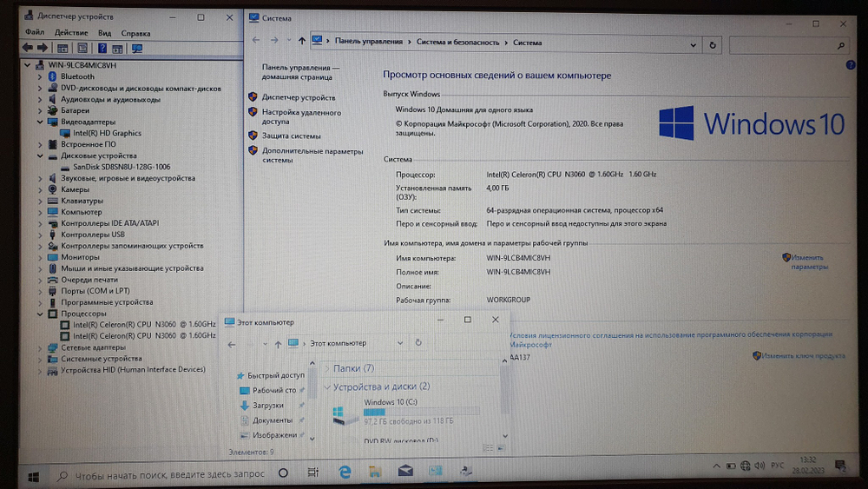The height and width of the screenshot is (489, 868).
Task: Click Windows Start button
Action: pyautogui.click(x=33, y=477)
